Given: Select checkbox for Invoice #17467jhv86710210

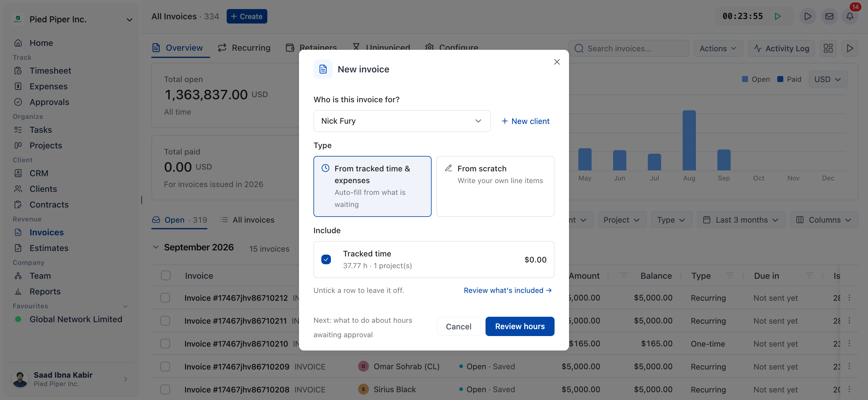Looking at the screenshot, I should pyautogui.click(x=165, y=344).
